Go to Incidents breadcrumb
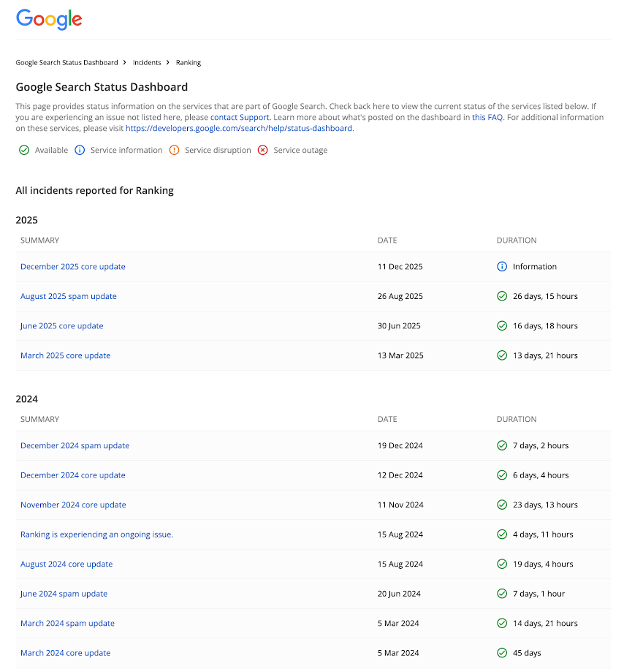Viewport: 624px width, 672px height. (147, 63)
